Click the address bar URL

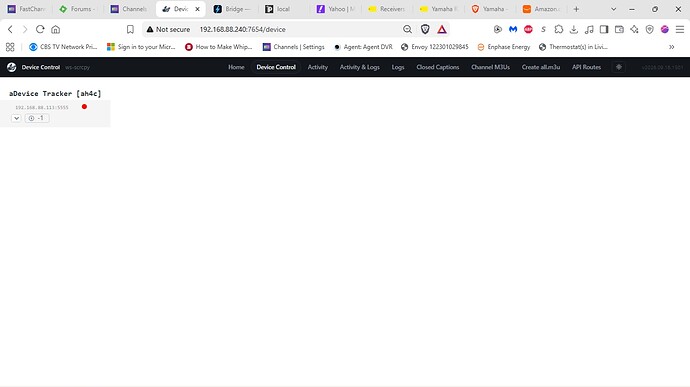pos(242,29)
